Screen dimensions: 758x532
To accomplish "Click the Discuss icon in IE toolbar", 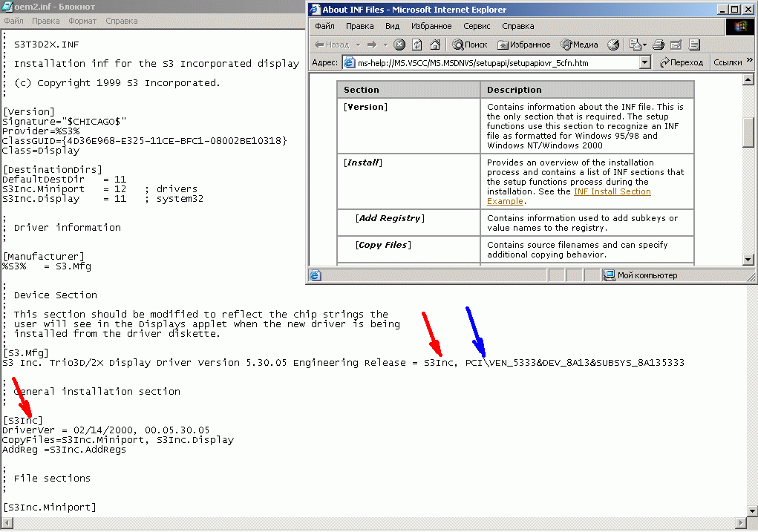I will [x=694, y=45].
